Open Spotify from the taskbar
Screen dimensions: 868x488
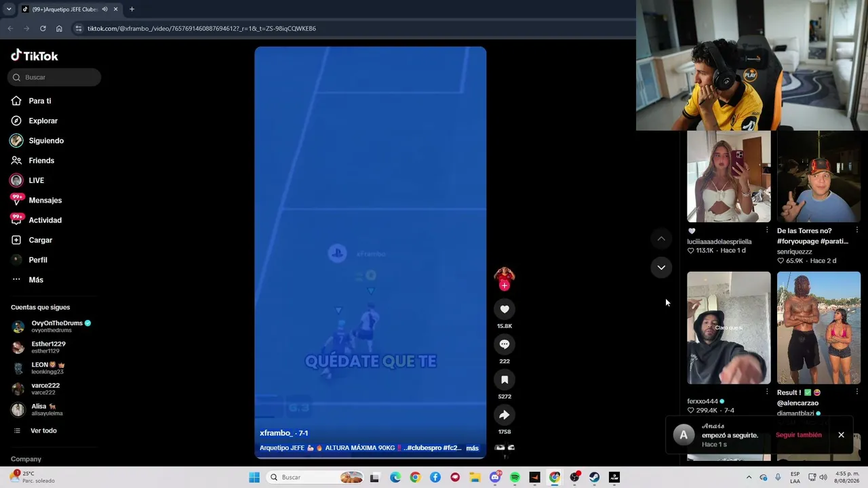[515, 477]
